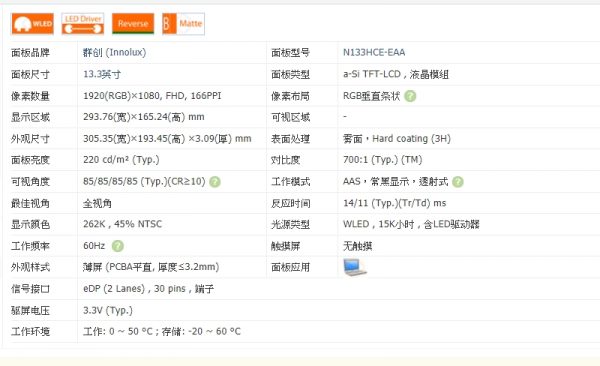Select the 工作频率 label cell
The height and width of the screenshot is (366, 600).
pyautogui.click(x=30, y=246)
